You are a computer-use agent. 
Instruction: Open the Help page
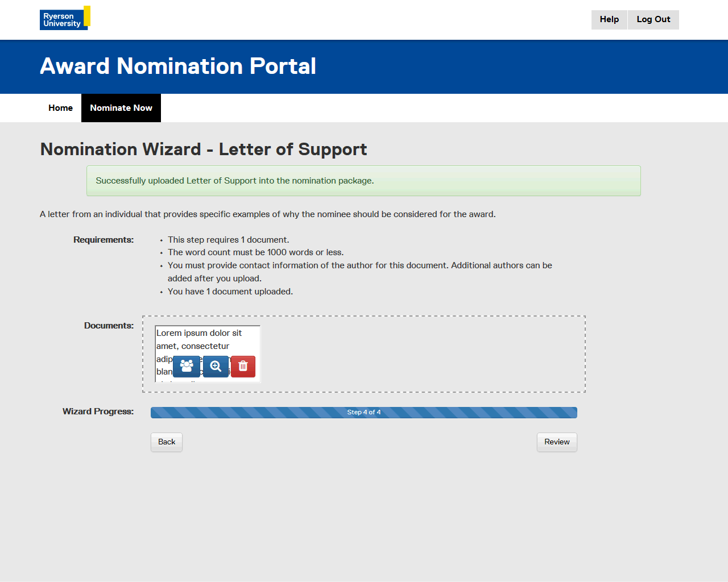click(609, 19)
